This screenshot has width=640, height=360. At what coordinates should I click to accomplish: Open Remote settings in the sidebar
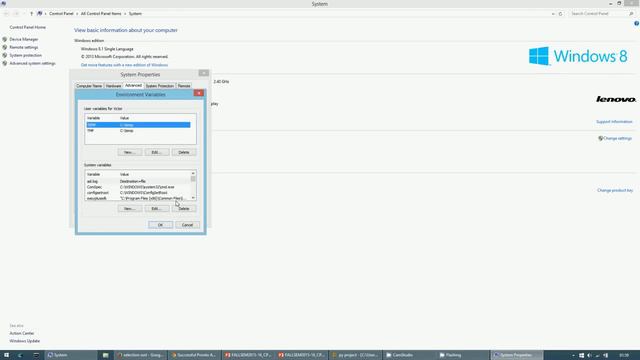(x=24, y=47)
